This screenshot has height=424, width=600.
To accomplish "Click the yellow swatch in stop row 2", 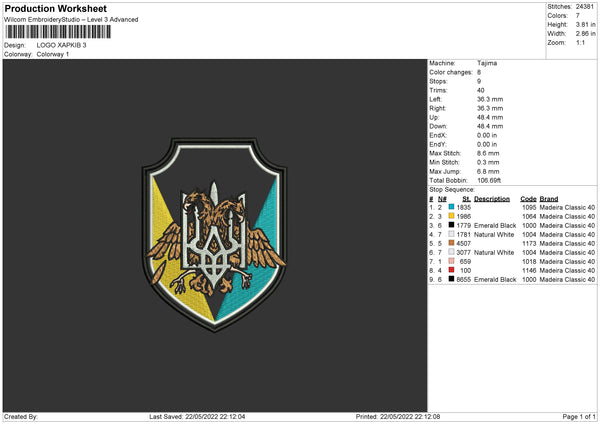I will (x=452, y=216).
